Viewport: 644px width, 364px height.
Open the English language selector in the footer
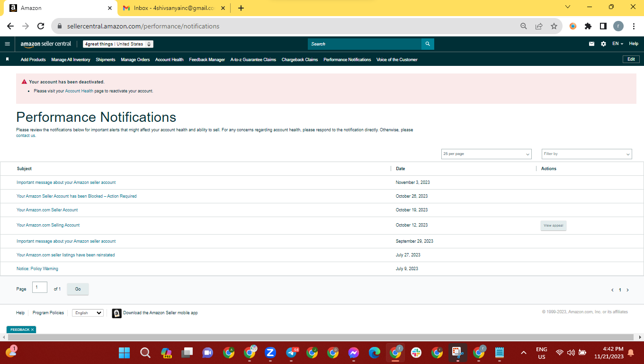click(x=88, y=313)
